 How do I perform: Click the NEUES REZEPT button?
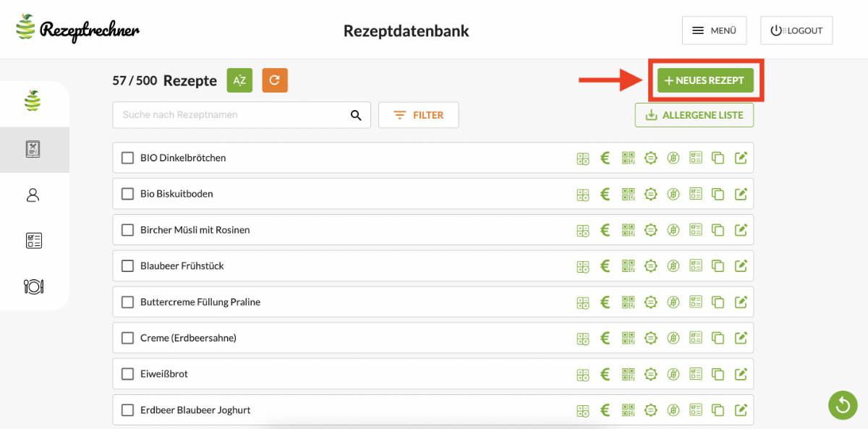(x=705, y=80)
